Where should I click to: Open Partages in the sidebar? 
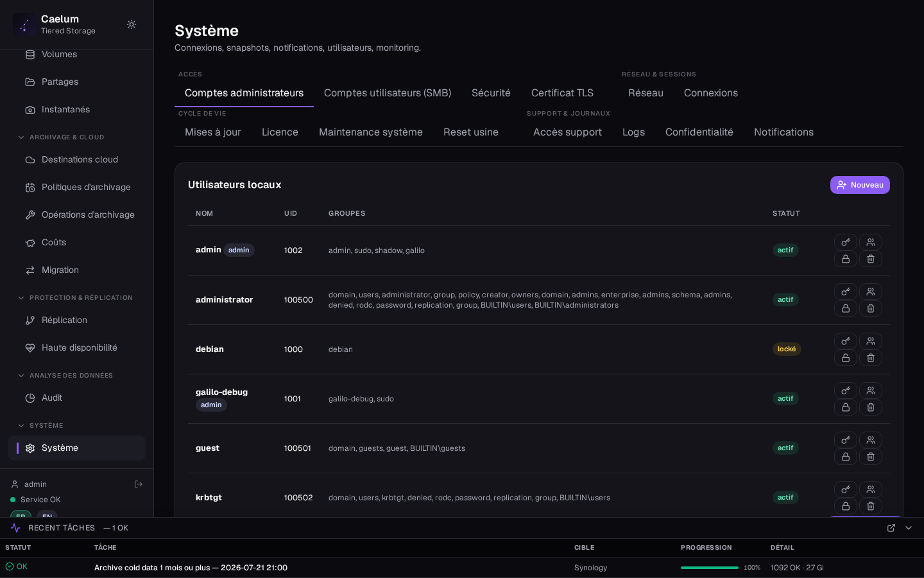point(76,82)
